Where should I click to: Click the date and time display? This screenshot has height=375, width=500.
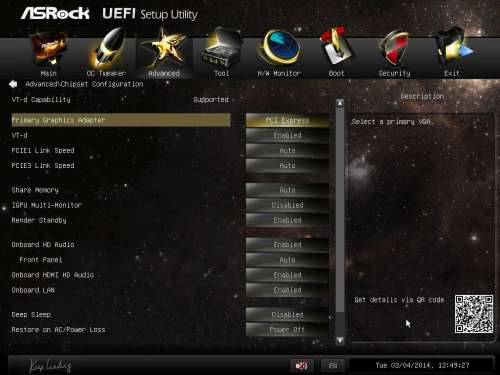422,365
